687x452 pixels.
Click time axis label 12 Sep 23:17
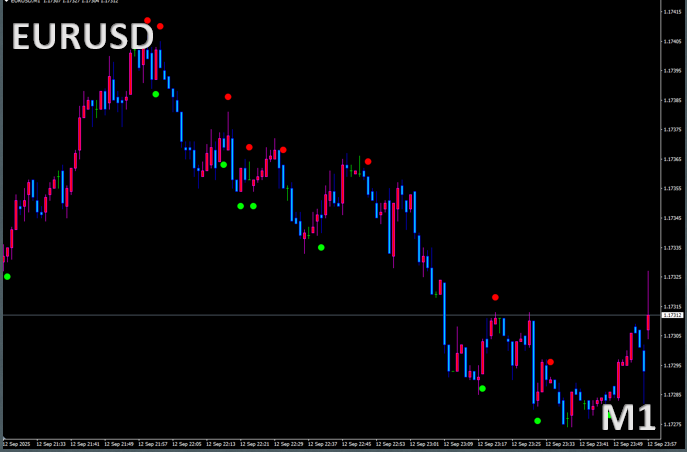point(493,444)
